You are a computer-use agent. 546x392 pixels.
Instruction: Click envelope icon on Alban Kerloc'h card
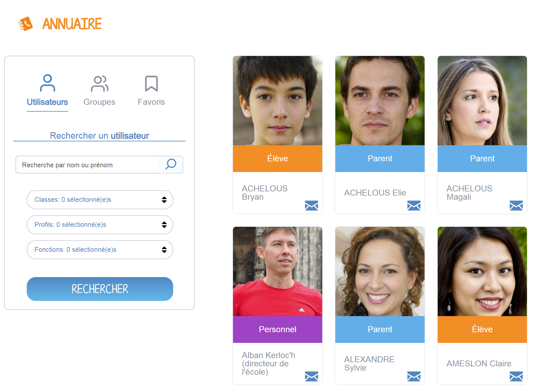pos(312,376)
